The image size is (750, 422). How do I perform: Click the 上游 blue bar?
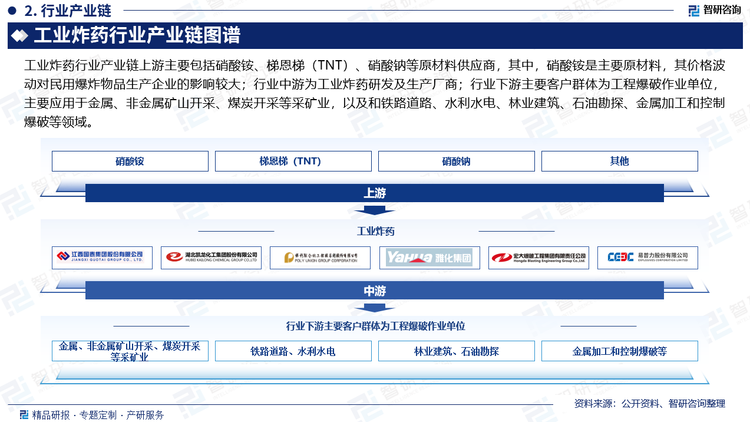click(375, 193)
